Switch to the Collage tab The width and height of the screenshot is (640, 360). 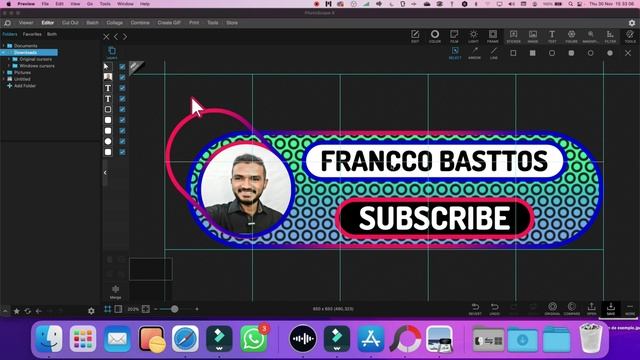(115, 23)
